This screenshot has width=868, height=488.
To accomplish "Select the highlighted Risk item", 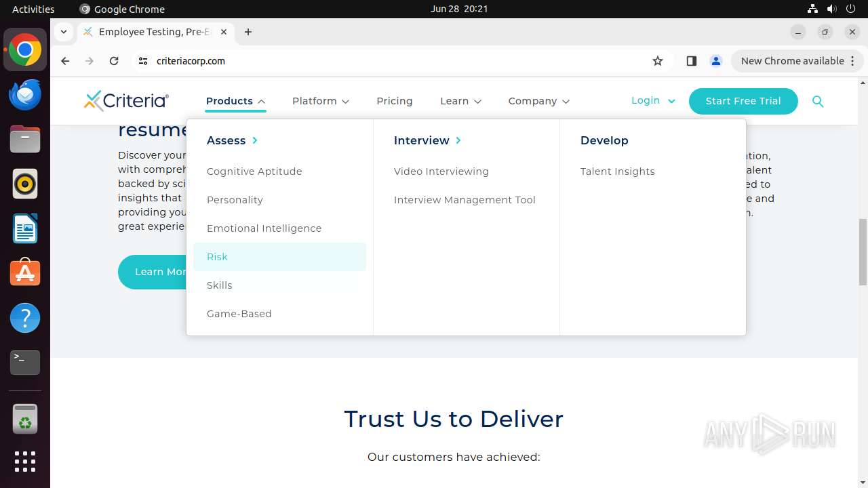I will pos(279,257).
